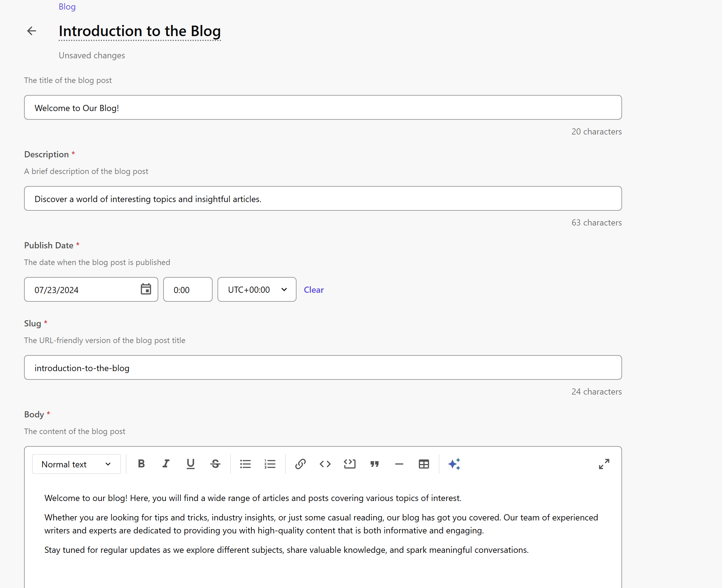Click the paragraph beginning Stay tuned for regular updates

286,550
